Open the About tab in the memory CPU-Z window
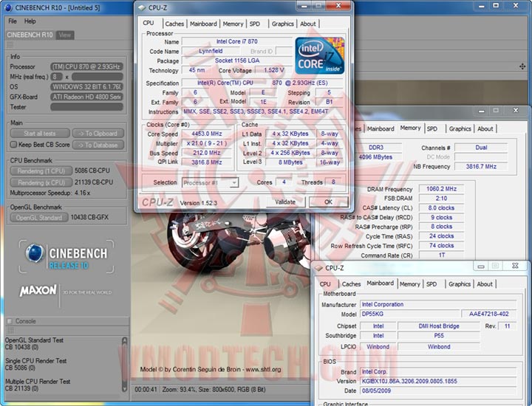This screenshot has height=406, width=532. 485,128
